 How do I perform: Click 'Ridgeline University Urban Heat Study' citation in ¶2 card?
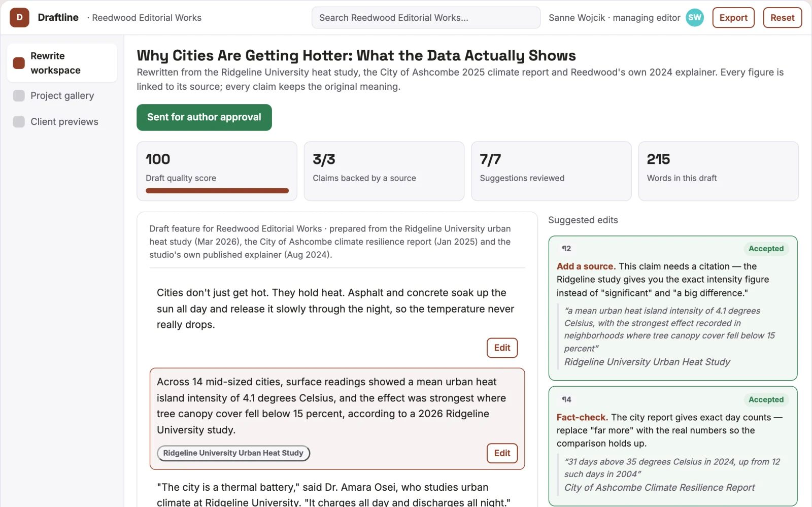click(647, 362)
